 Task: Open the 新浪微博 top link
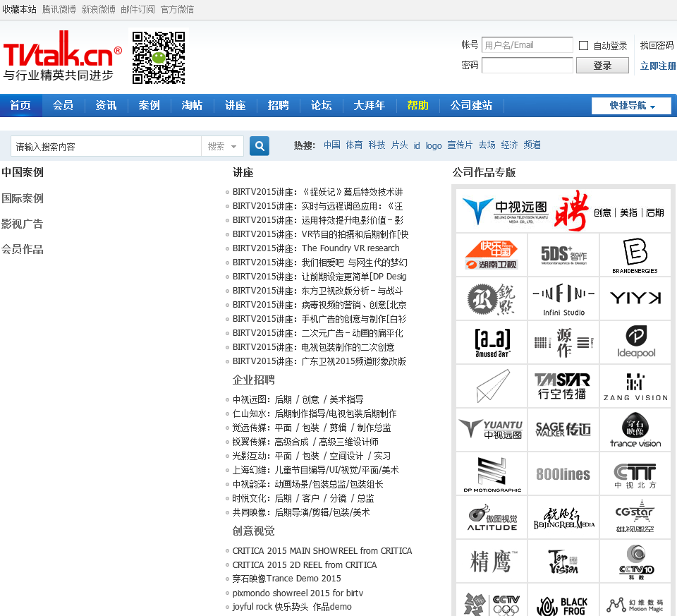pos(99,9)
